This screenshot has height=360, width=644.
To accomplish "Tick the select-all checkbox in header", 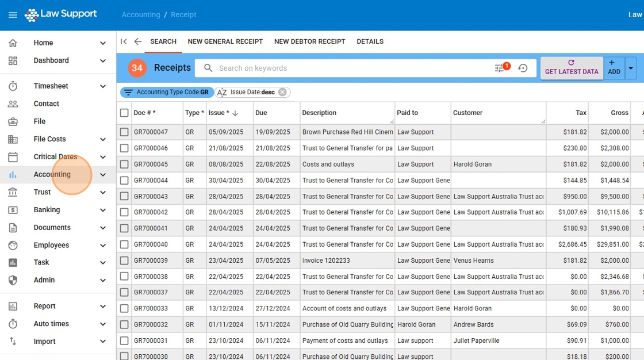I will pyautogui.click(x=124, y=113).
